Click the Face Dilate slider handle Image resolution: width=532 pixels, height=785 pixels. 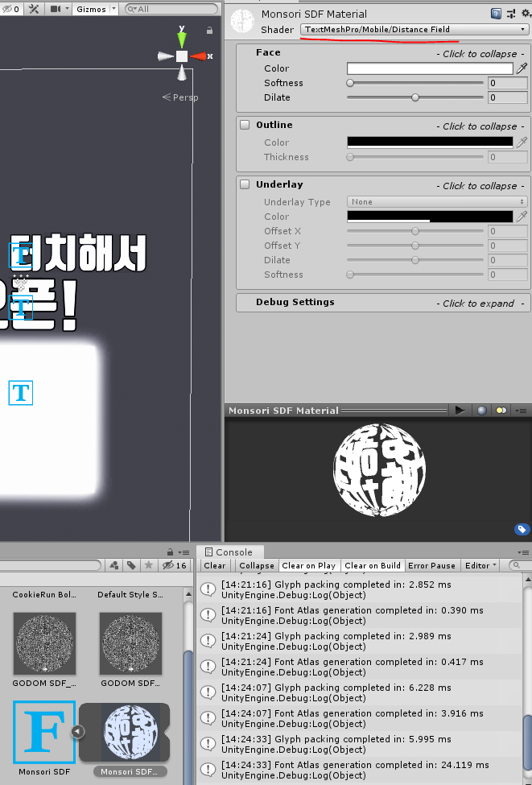point(414,97)
